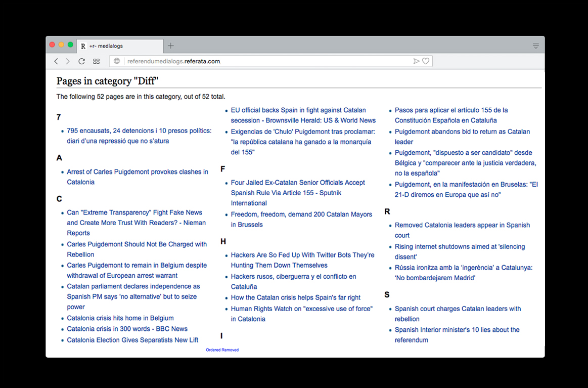Click the 'The following 52 pages' summary text

point(141,97)
